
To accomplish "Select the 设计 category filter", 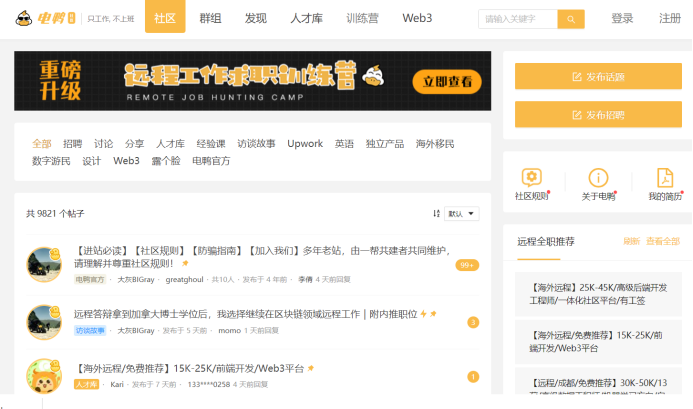I will coord(91,161).
